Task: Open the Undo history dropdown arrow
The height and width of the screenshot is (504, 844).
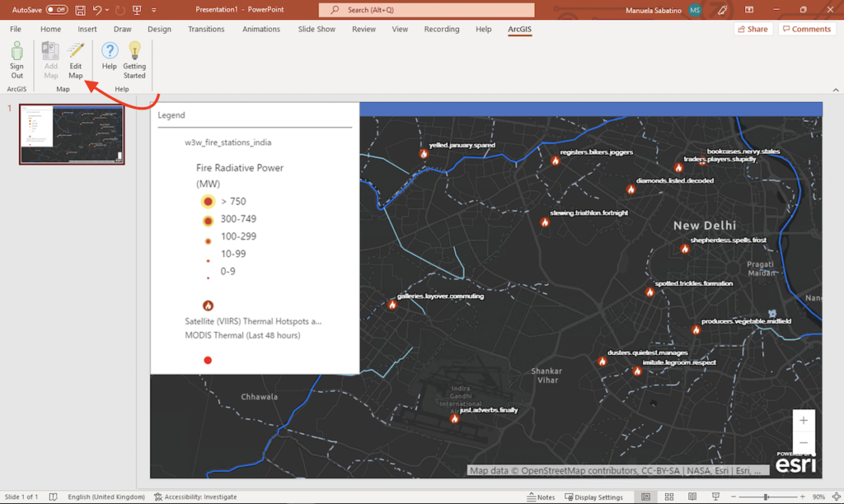Action: [107, 10]
